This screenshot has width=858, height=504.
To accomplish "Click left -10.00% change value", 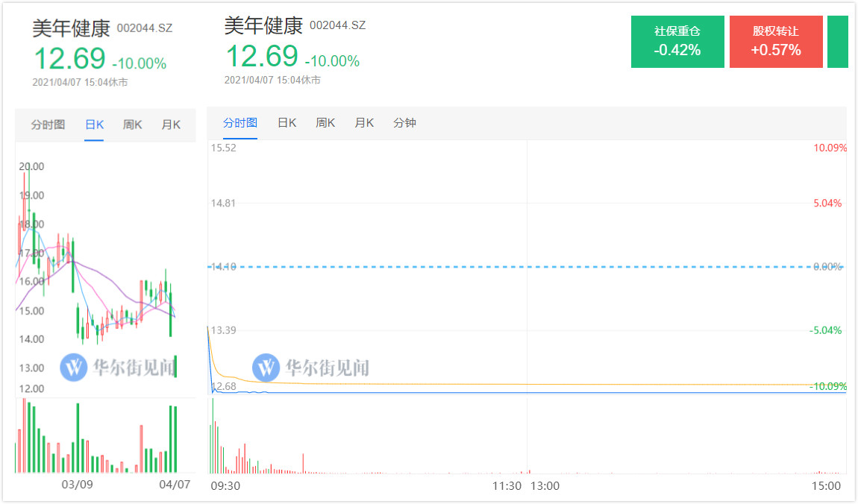I will pyautogui.click(x=139, y=63).
